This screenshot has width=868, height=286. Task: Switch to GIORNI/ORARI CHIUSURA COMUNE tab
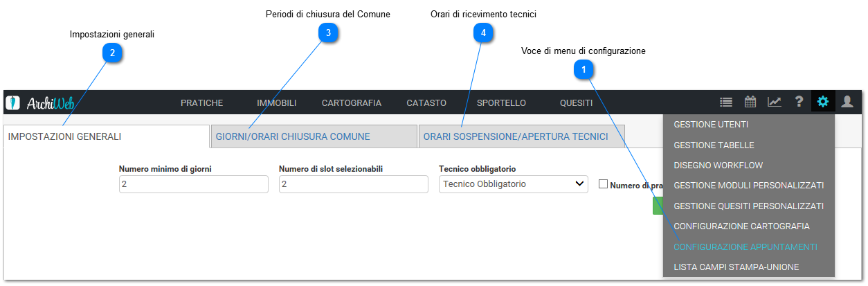click(314, 136)
